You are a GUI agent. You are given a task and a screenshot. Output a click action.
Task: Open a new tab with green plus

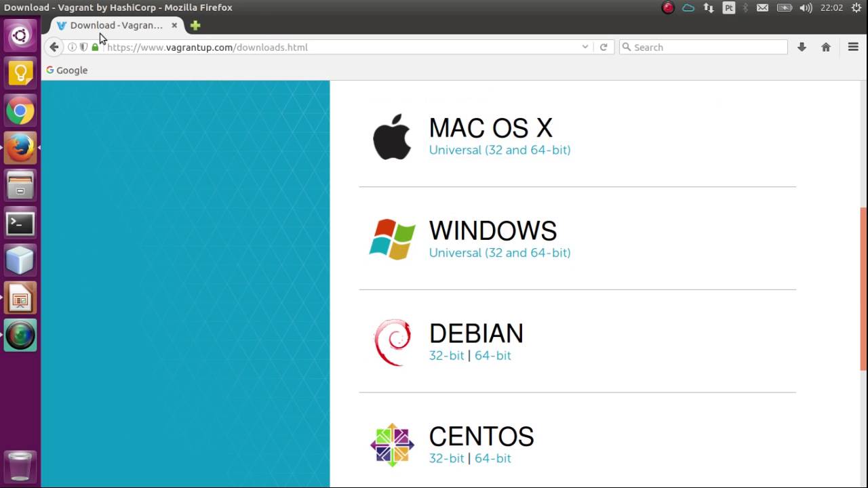click(195, 26)
